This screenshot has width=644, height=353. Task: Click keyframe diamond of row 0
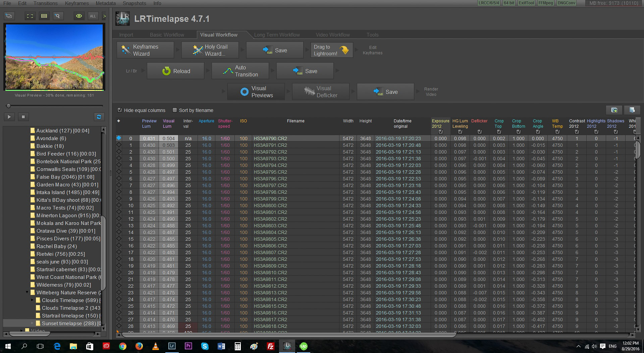tap(119, 138)
